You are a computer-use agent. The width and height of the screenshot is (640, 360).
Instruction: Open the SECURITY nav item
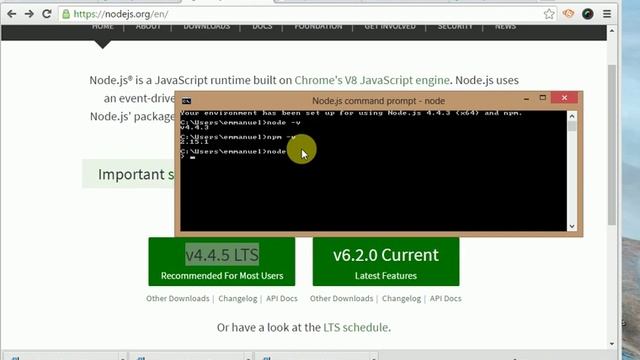455,27
